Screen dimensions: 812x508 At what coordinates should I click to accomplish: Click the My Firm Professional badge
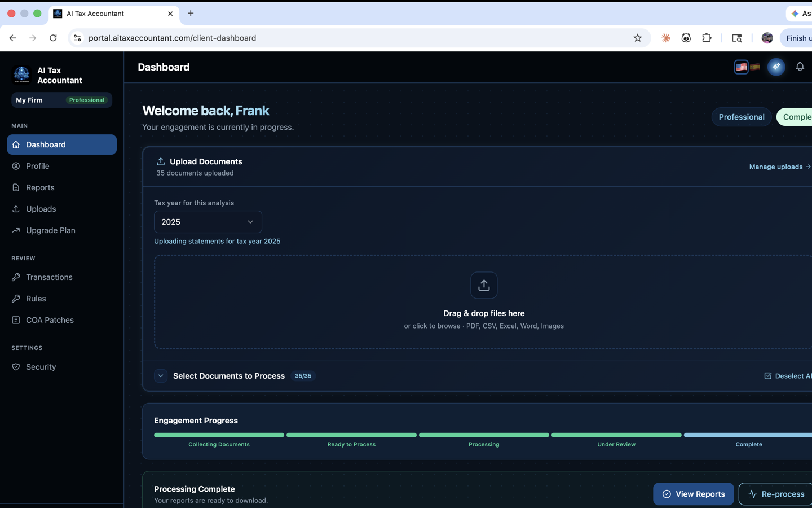click(61, 100)
